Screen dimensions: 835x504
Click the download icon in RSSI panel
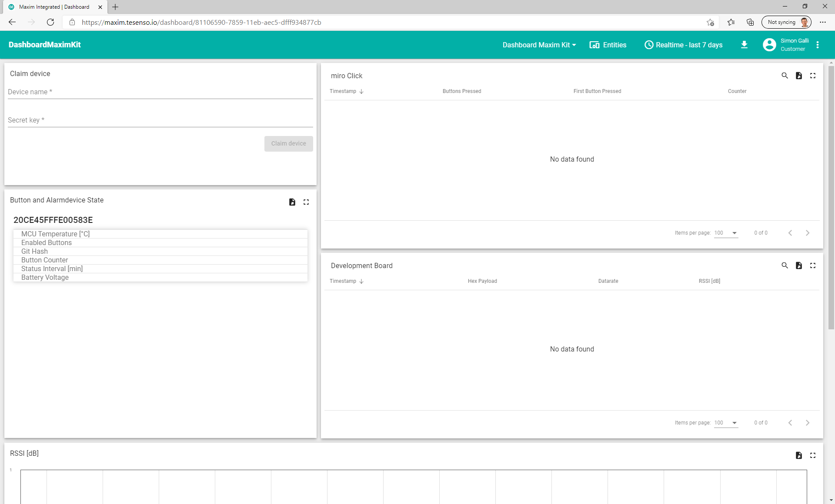click(799, 455)
